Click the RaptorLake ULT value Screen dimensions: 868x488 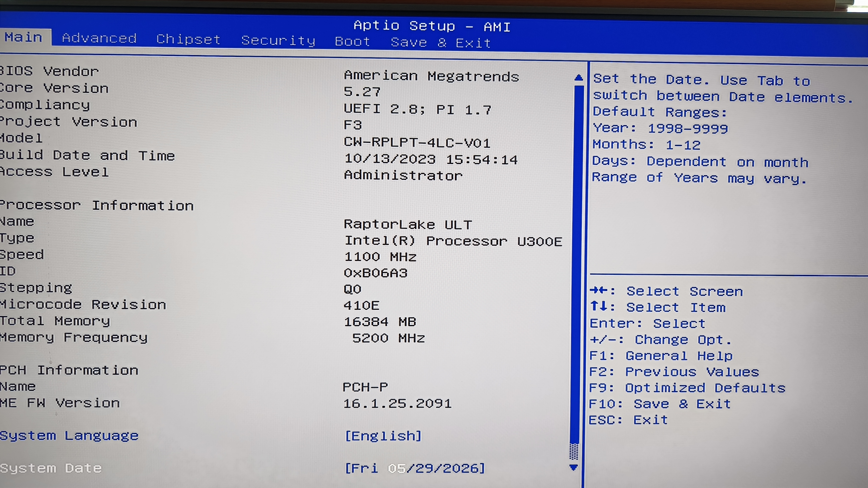click(x=408, y=224)
